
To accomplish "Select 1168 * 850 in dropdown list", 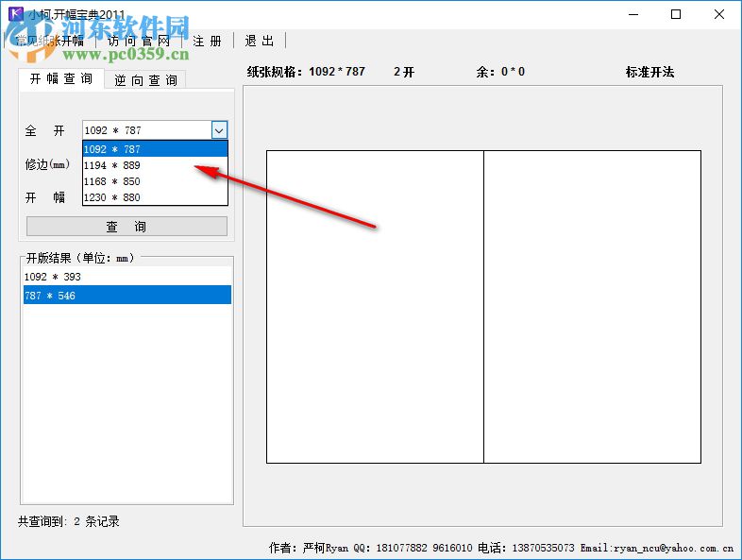I will (155, 181).
